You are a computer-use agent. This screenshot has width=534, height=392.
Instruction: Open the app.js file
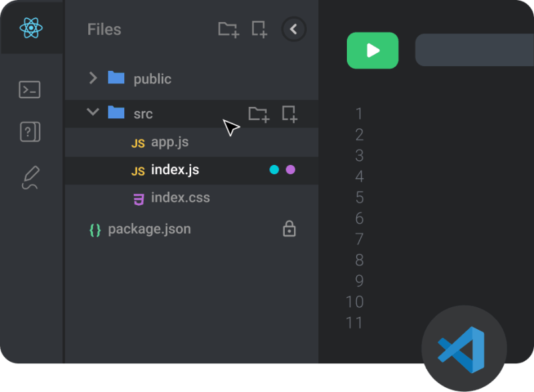(x=192, y=142)
